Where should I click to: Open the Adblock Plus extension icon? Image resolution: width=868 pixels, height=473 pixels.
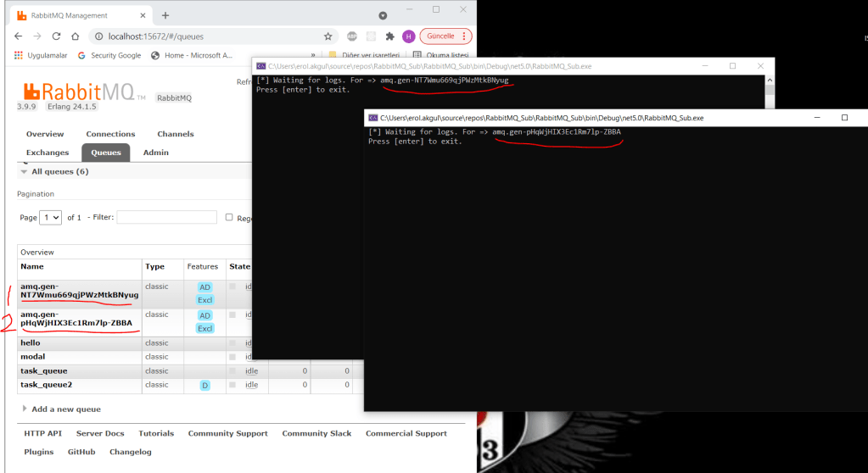pos(352,36)
